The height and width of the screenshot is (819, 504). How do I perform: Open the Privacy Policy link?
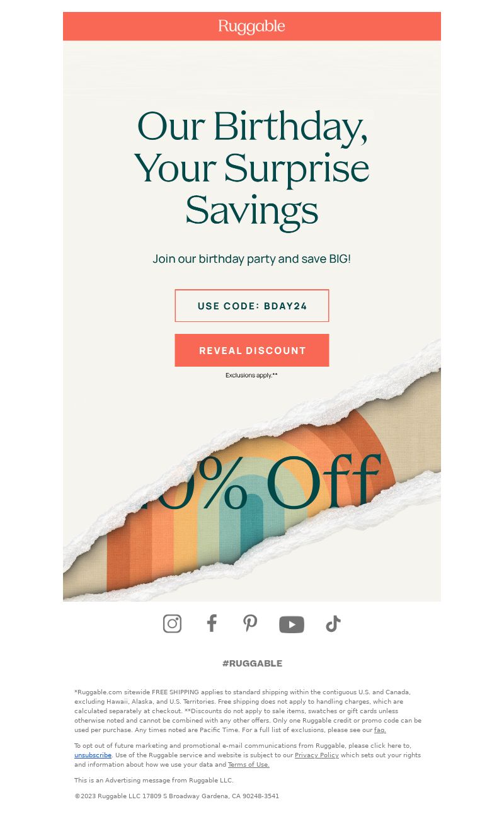pos(317,755)
